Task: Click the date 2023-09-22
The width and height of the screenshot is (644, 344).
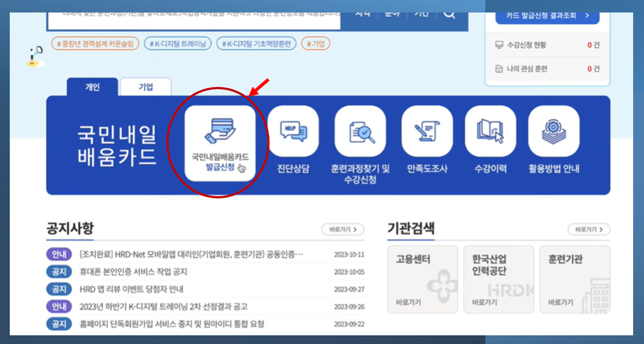Action: tap(349, 324)
